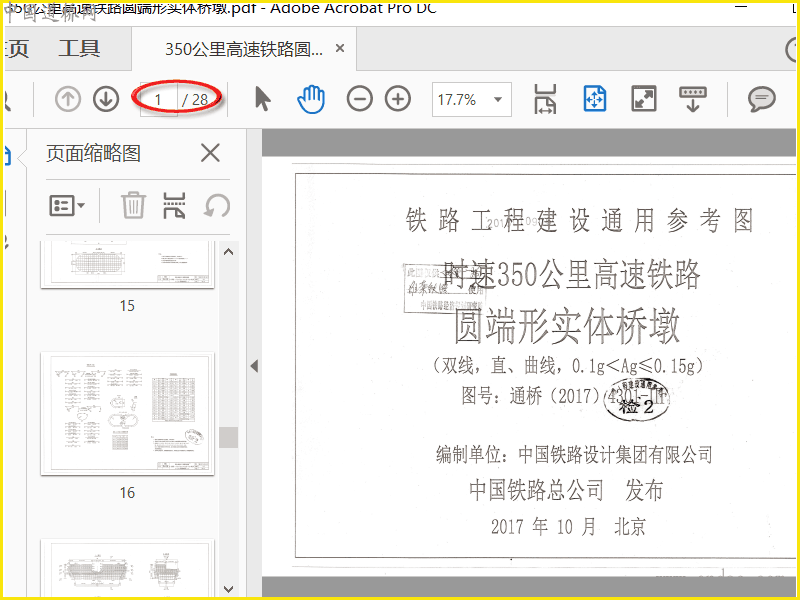Image resolution: width=800 pixels, height=600 pixels.
Task: Activate the Hand pan tool
Action: tap(311, 99)
